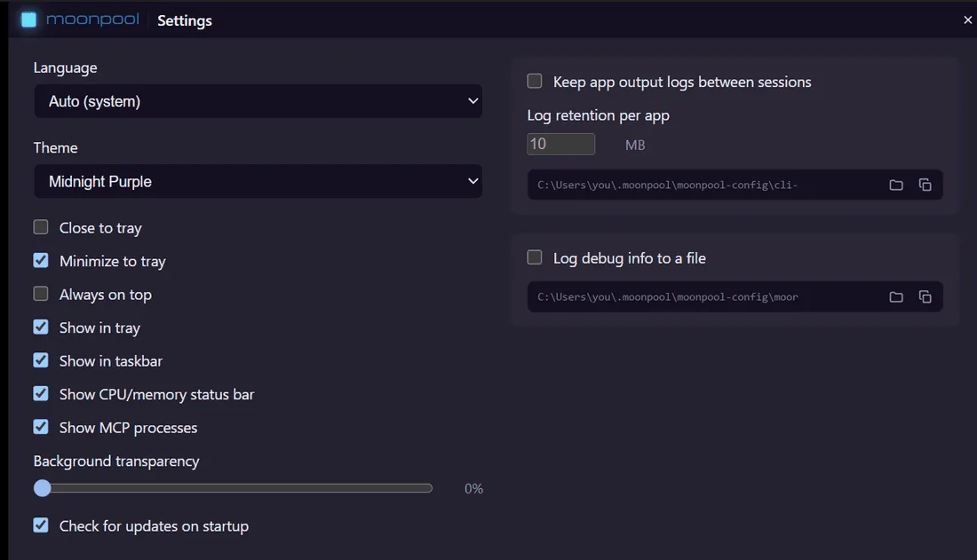Turn off Show MCP processes

click(x=41, y=427)
